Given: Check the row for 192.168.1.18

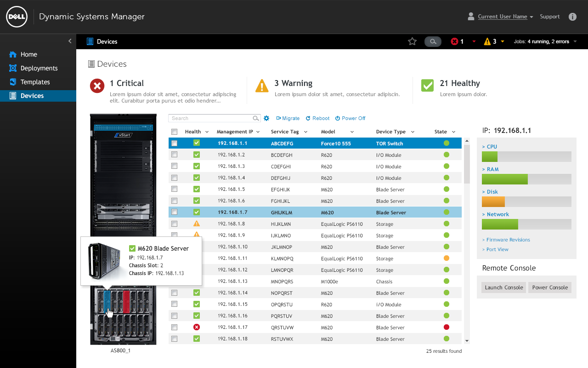Looking at the screenshot, I should [x=174, y=339].
